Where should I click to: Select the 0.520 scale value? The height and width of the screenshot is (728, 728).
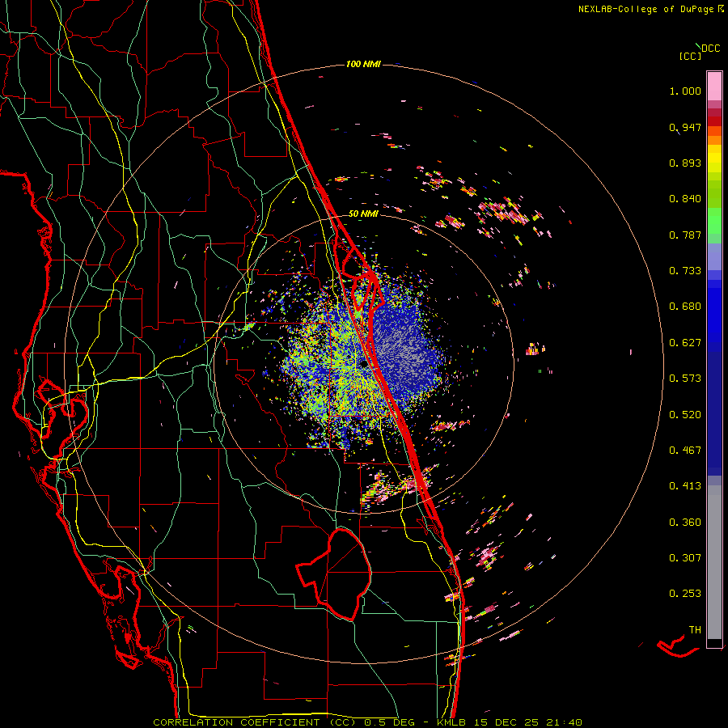[685, 415]
